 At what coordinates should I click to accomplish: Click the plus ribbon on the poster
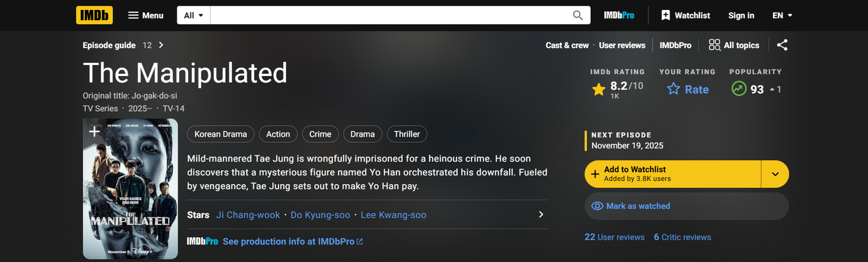point(94,132)
